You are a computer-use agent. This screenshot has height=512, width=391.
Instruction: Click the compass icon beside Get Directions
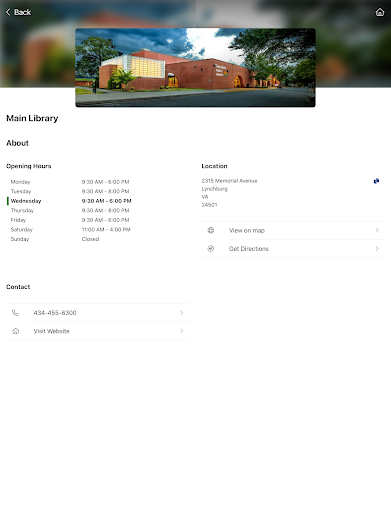(x=211, y=249)
